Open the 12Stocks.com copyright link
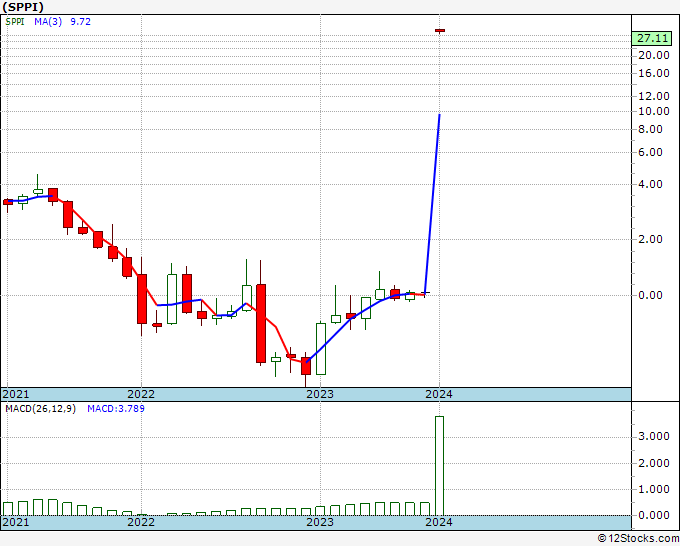The height and width of the screenshot is (546, 680). [638, 539]
